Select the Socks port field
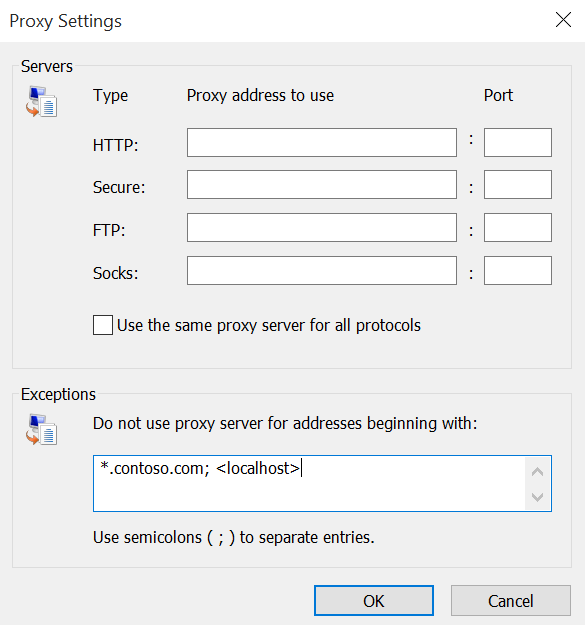 [518, 271]
